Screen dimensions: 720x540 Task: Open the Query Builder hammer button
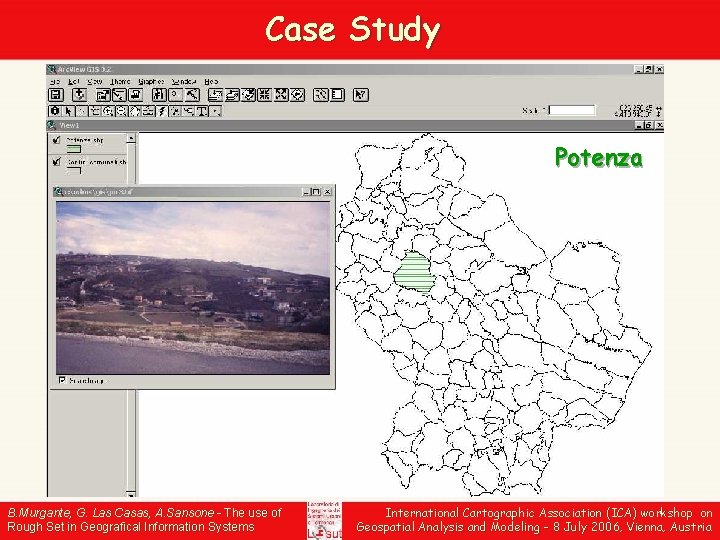[192, 95]
